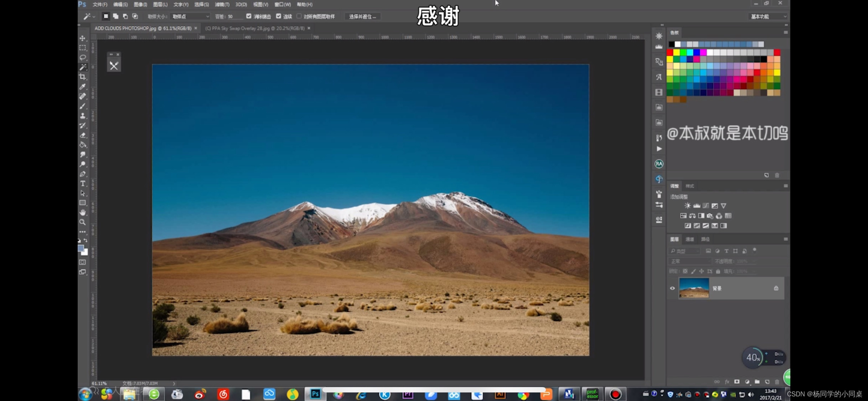868x401 pixels.
Task: Select the Lasso tool
Action: (x=83, y=57)
